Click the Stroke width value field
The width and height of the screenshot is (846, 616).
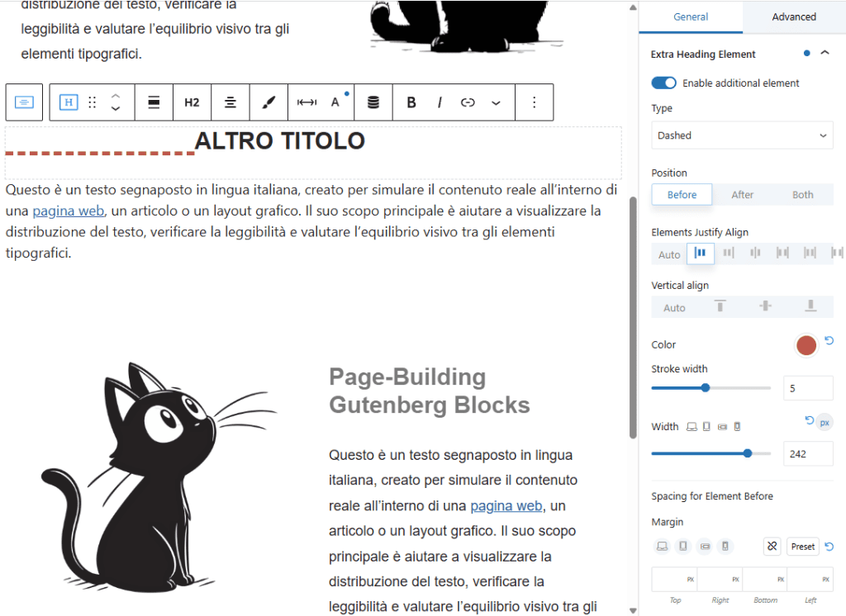click(x=808, y=388)
